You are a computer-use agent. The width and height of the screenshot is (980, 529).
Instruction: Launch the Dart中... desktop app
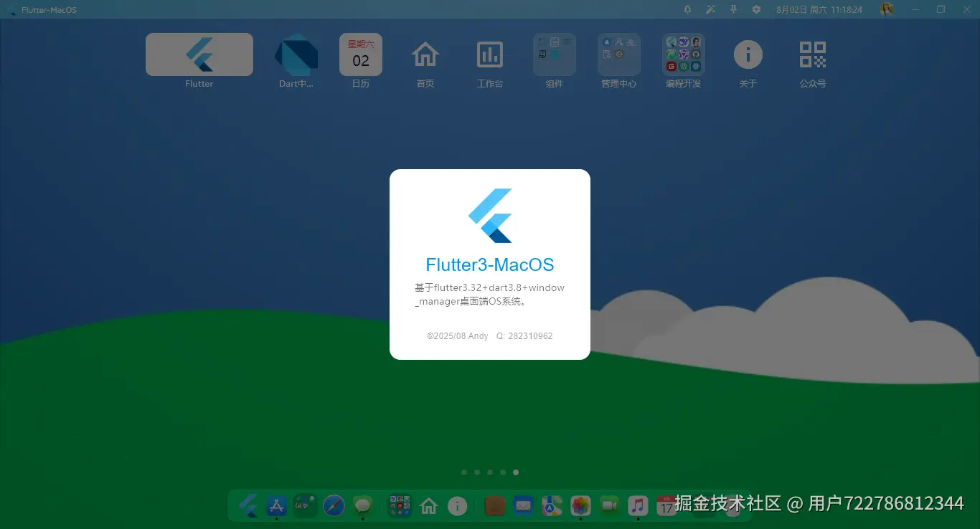pyautogui.click(x=296, y=54)
